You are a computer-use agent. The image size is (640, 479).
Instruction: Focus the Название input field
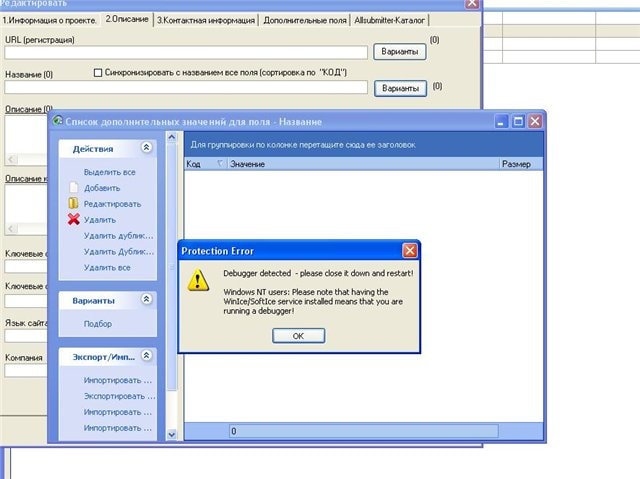coord(186,87)
